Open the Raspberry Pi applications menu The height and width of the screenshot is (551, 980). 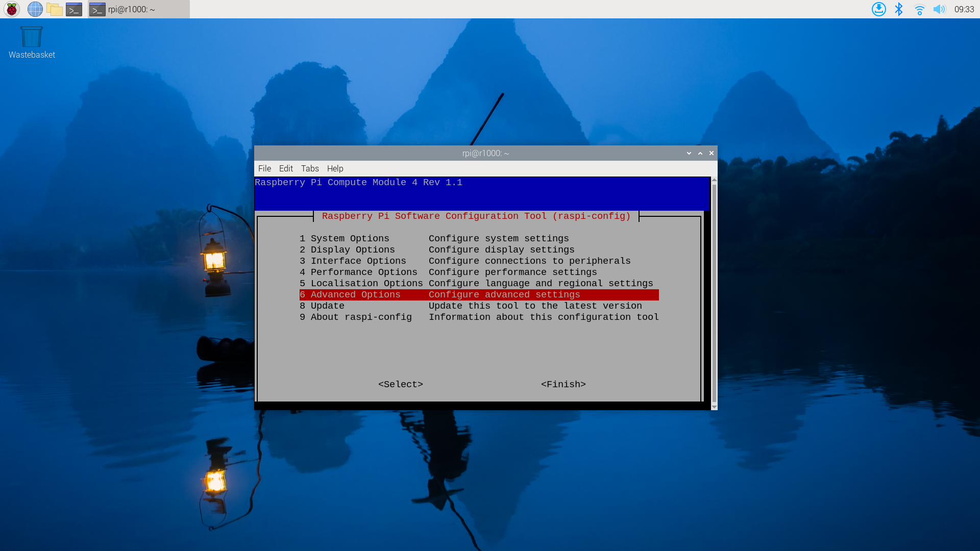(x=11, y=9)
